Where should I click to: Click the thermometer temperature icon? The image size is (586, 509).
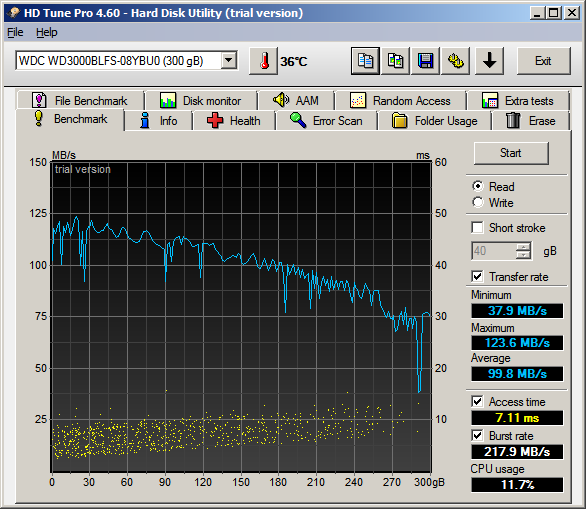point(264,61)
